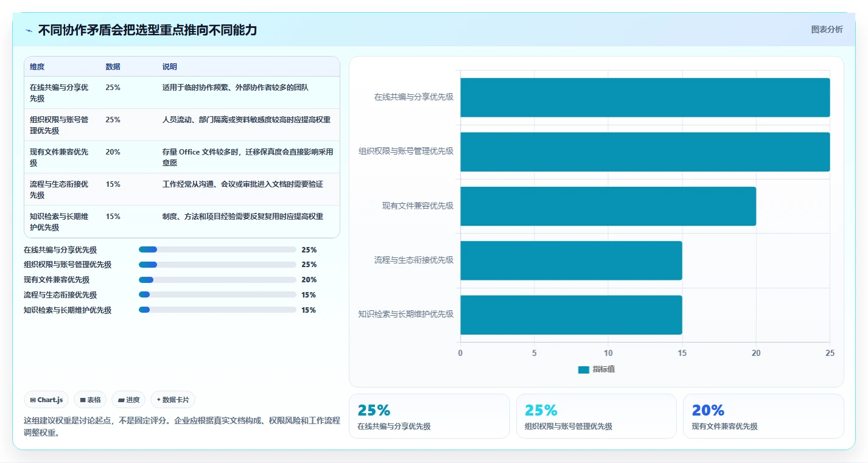The image size is (868, 463).
Task: Click the 20% value in the table
Action: coord(113,152)
